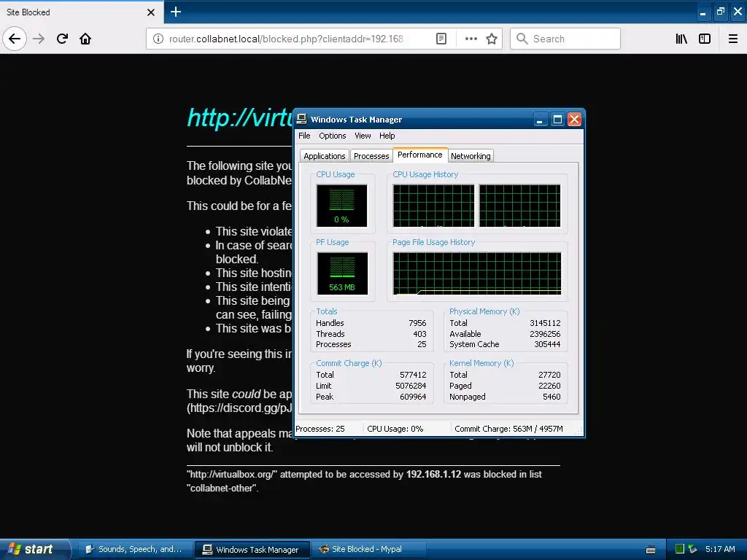Reload the Site Blocked page
Image resolution: width=747 pixels, height=560 pixels.
pyautogui.click(x=62, y=39)
